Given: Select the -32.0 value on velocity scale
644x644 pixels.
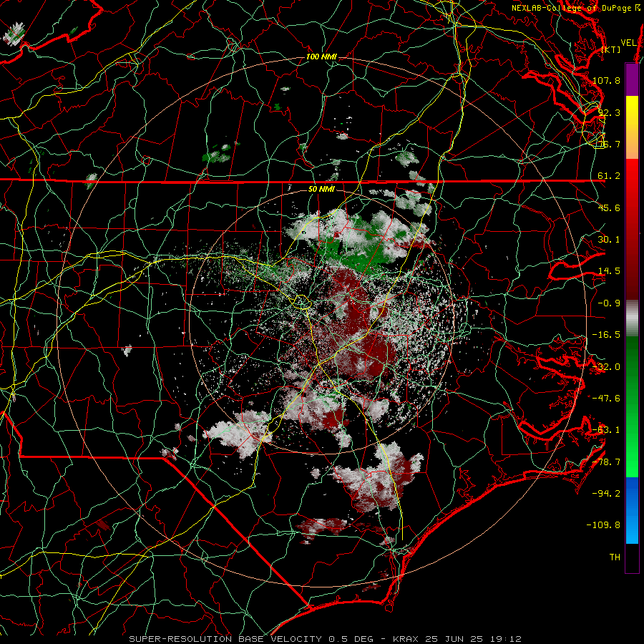Looking at the screenshot, I should [606, 367].
